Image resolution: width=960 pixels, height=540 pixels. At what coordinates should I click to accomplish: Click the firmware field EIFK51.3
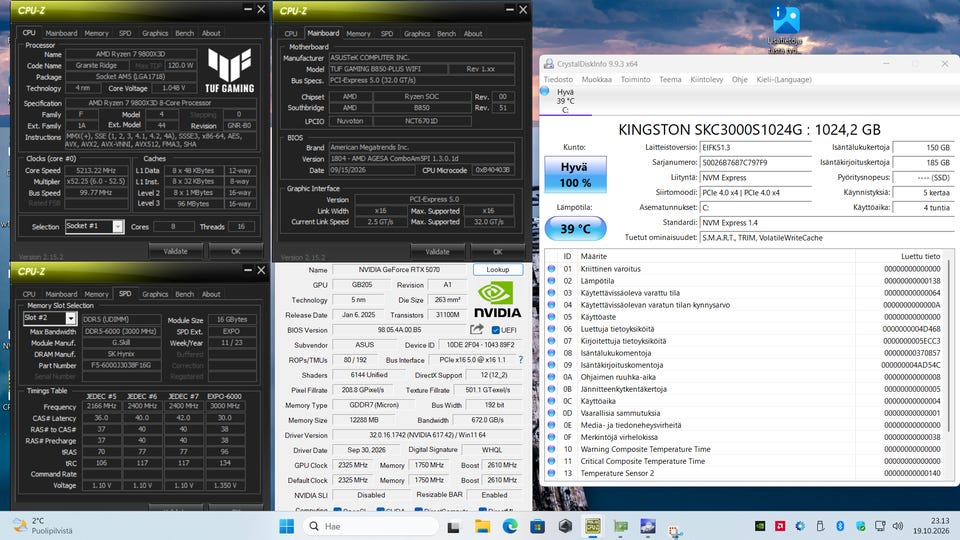(756, 148)
